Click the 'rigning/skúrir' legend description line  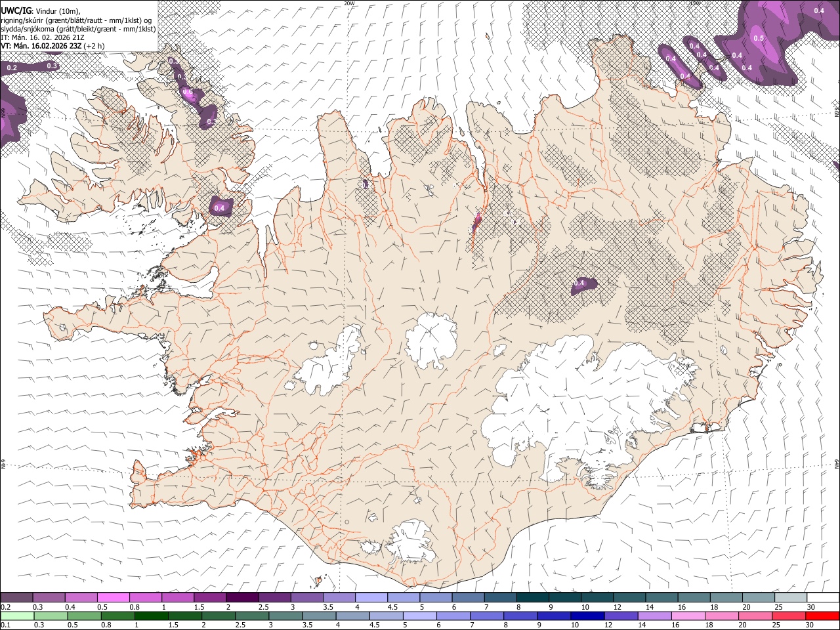click(75, 20)
